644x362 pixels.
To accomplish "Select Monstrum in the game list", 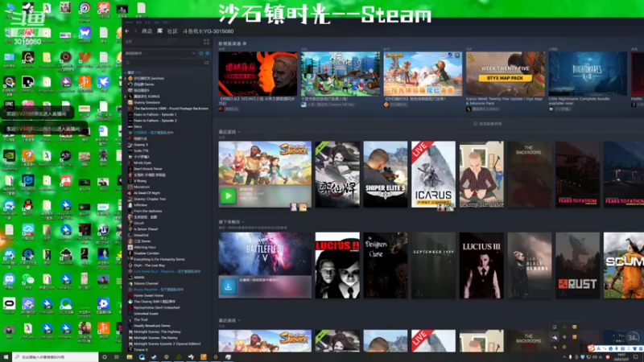I will (x=142, y=187).
